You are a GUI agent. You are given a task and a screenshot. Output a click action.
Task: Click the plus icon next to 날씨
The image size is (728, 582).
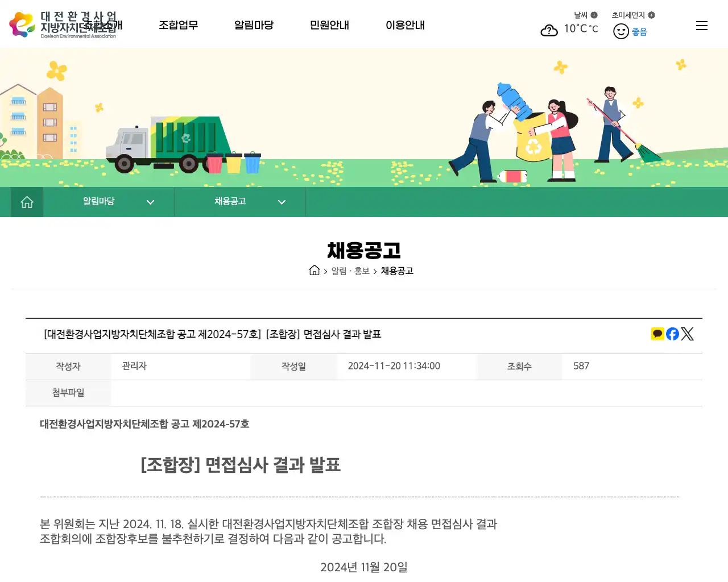click(x=594, y=15)
